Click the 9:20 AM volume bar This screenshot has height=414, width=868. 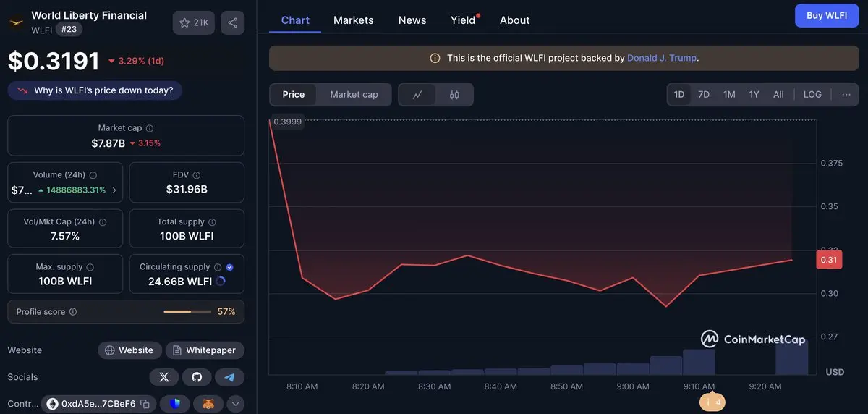click(792, 357)
